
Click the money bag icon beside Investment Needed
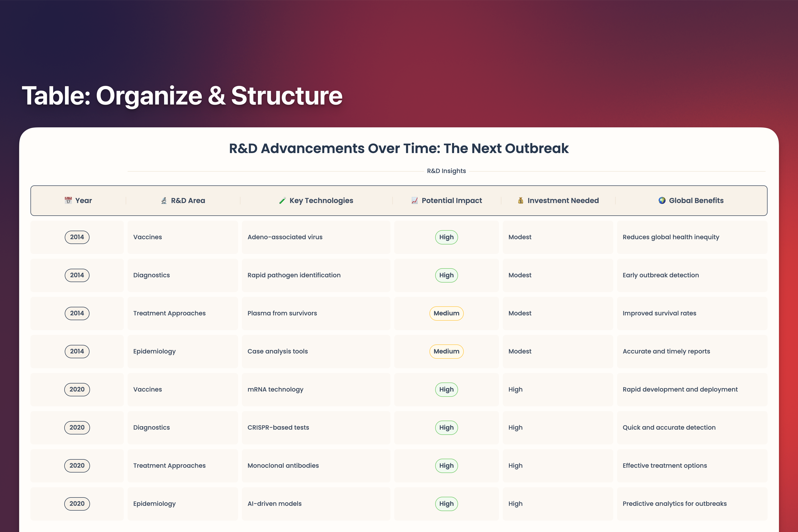520,200
